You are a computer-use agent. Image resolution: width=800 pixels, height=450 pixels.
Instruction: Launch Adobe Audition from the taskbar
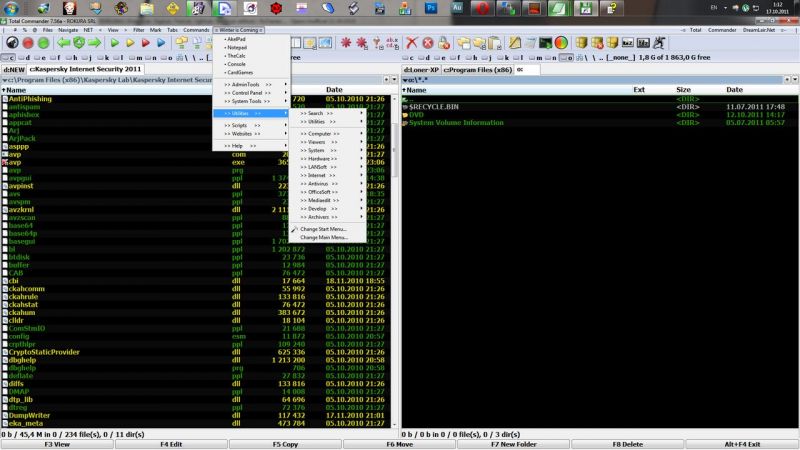pyautogui.click(x=457, y=8)
